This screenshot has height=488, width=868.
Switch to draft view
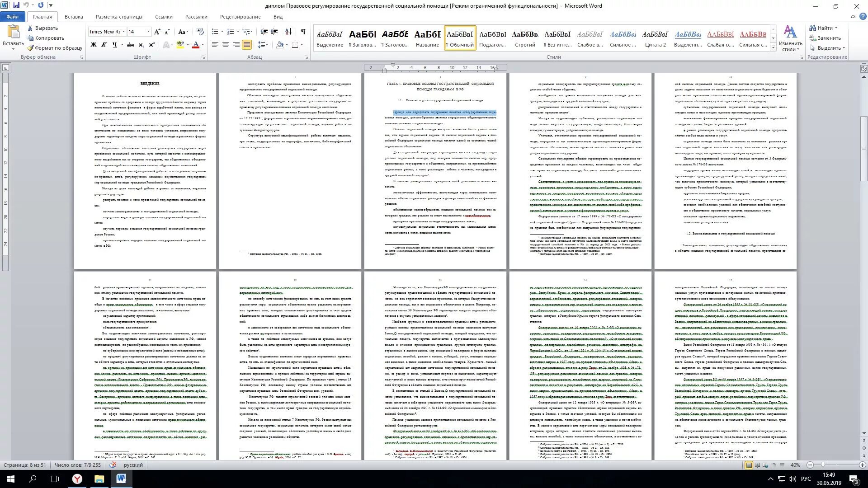[781, 465]
